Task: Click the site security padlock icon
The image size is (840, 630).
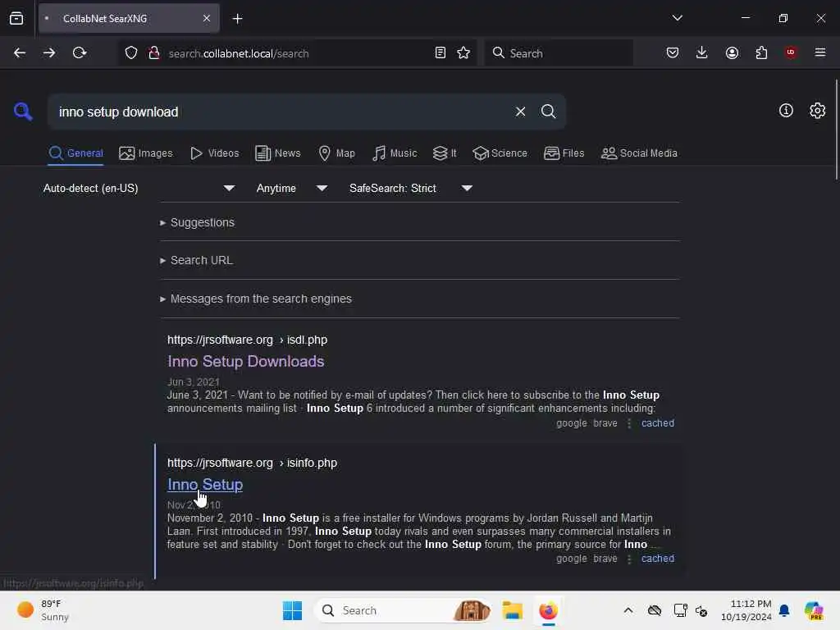Action: click(153, 53)
